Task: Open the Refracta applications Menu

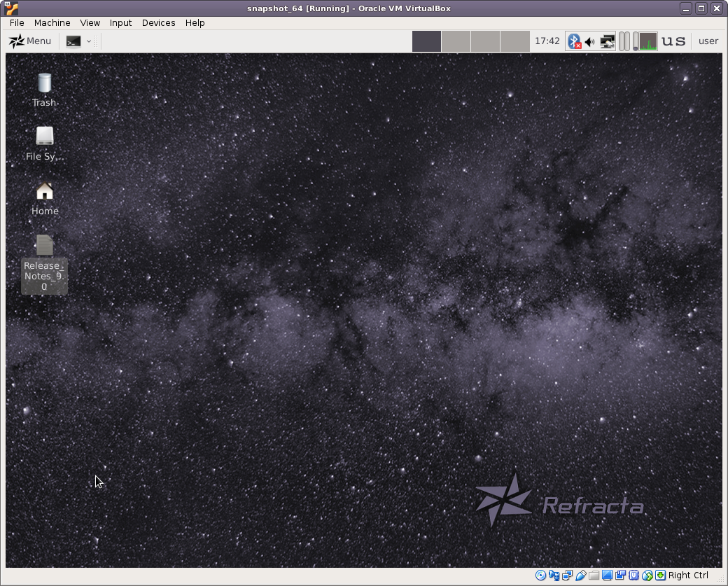Action: [29, 41]
